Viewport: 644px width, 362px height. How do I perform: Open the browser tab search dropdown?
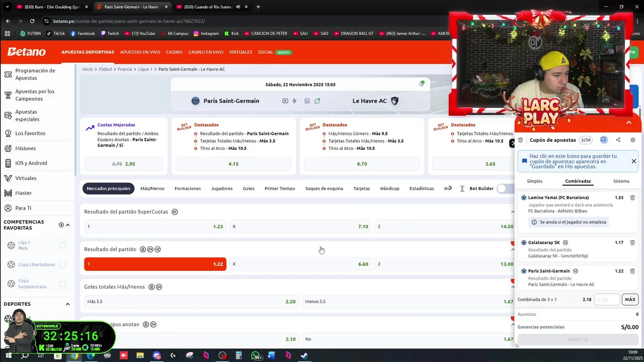(7, 7)
